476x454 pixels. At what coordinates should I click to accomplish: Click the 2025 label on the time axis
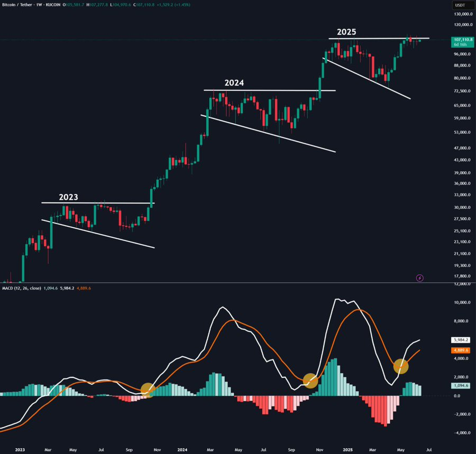click(x=347, y=450)
